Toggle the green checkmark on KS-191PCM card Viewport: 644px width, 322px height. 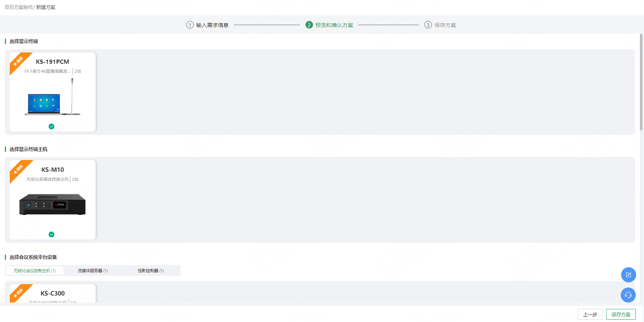pyautogui.click(x=52, y=126)
